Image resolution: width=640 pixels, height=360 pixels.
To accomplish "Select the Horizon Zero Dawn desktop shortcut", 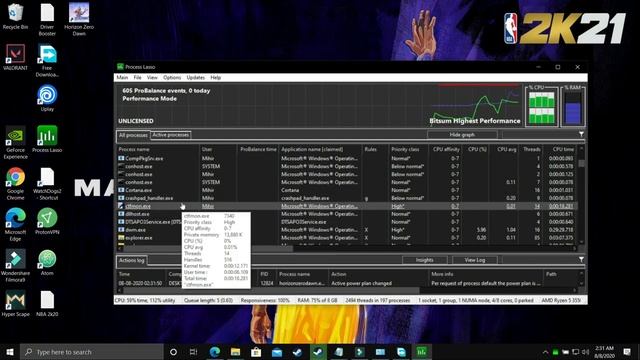I will pos(79,20).
